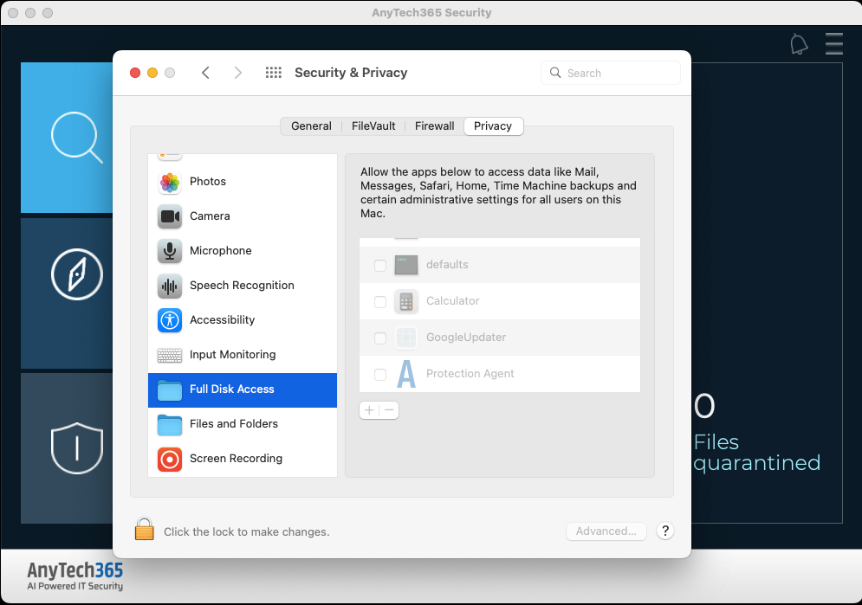
Task: Click the Calculator app icon
Action: (x=406, y=301)
